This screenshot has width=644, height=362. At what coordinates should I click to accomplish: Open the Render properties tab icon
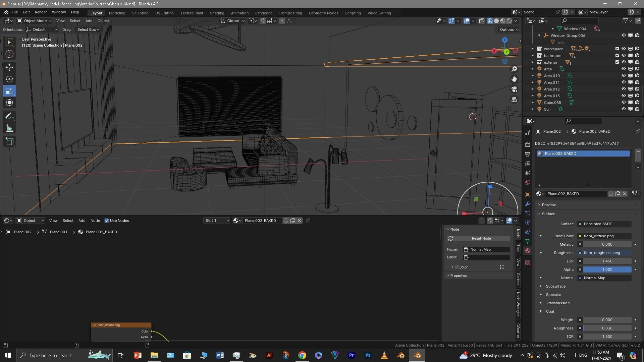tap(528, 144)
